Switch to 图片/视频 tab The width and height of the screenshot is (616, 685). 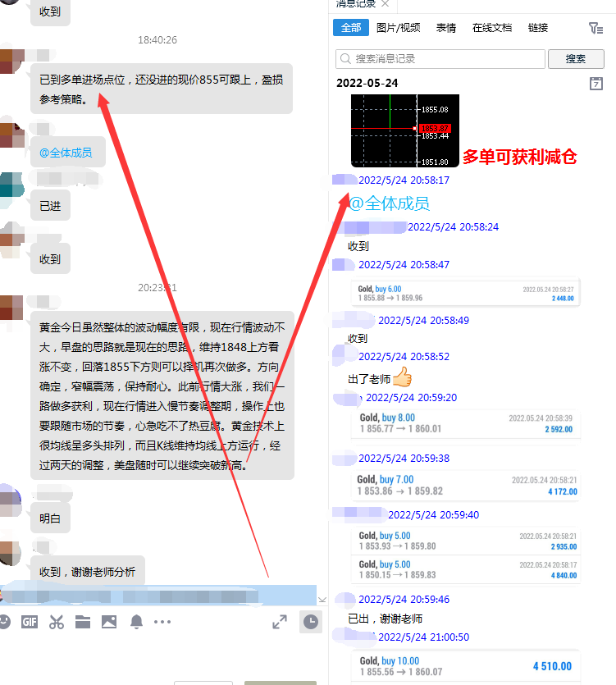(x=399, y=28)
